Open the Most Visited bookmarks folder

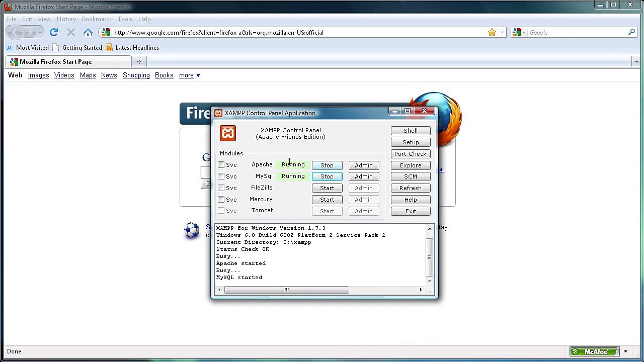[x=28, y=48]
